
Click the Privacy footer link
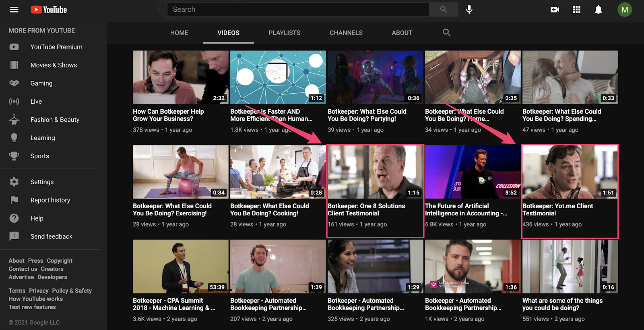pyautogui.click(x=39, y=291)
